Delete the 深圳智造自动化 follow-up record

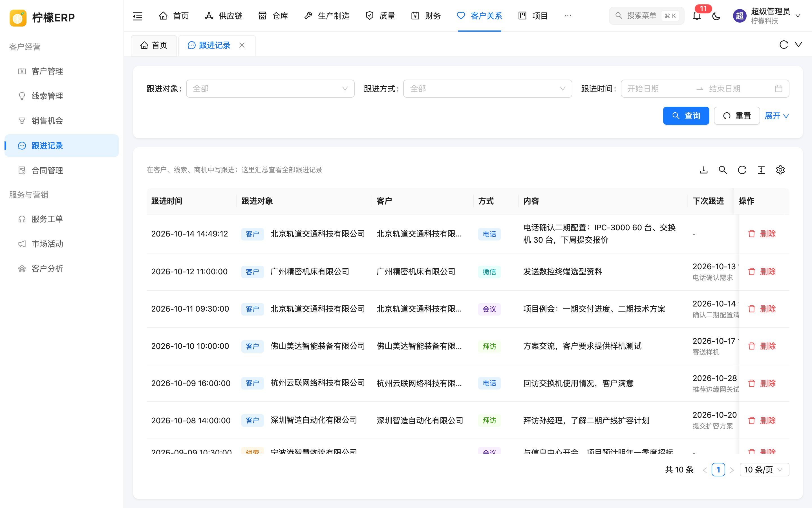tap(762, 420)
